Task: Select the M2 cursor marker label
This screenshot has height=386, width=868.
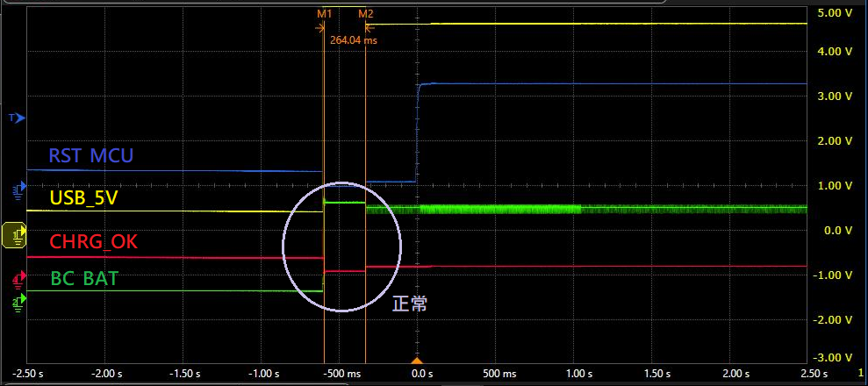Action: 366,14
